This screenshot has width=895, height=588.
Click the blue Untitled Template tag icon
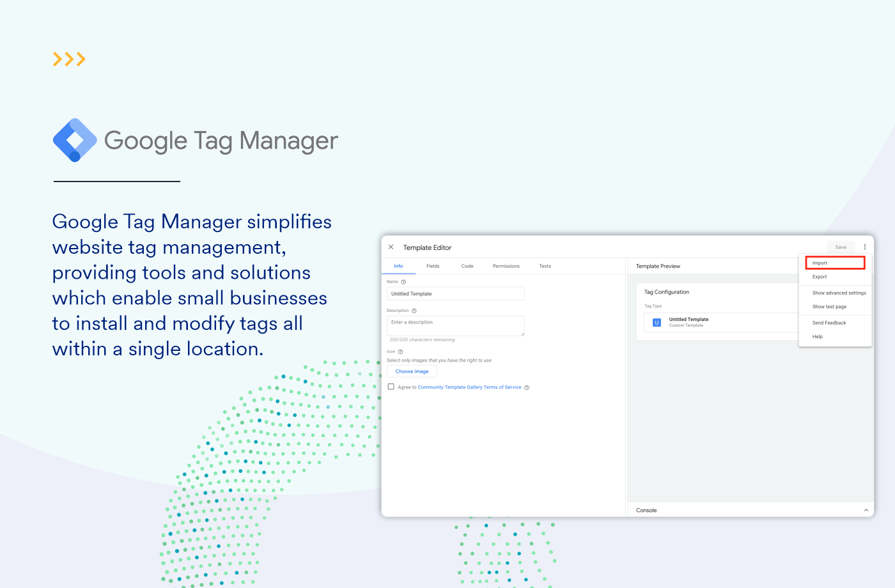click(657, 323)
